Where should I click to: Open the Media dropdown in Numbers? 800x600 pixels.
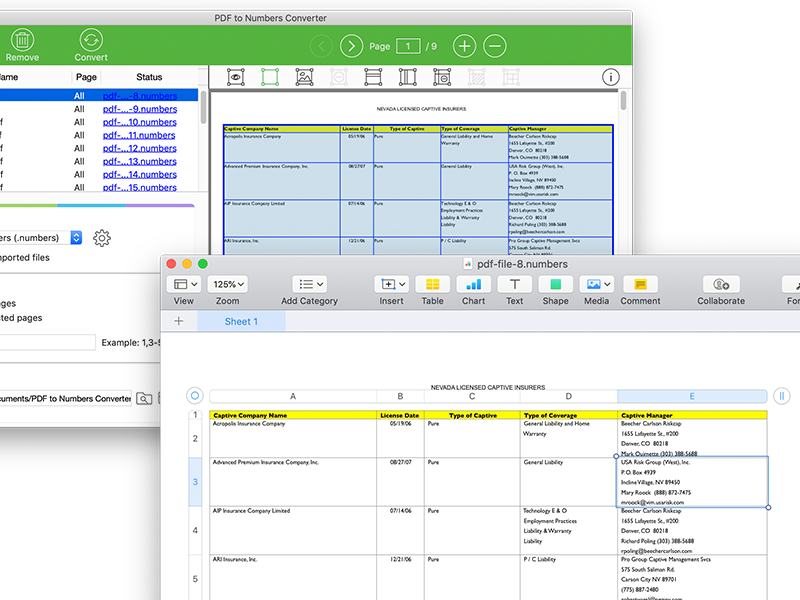coord(596,284)
